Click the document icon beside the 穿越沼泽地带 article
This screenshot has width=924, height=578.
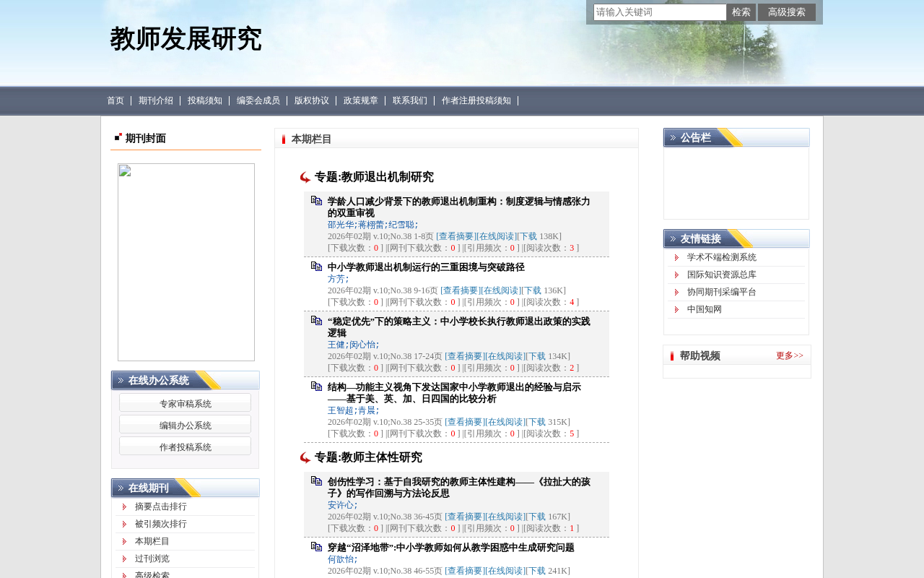[x=316, y=546]
